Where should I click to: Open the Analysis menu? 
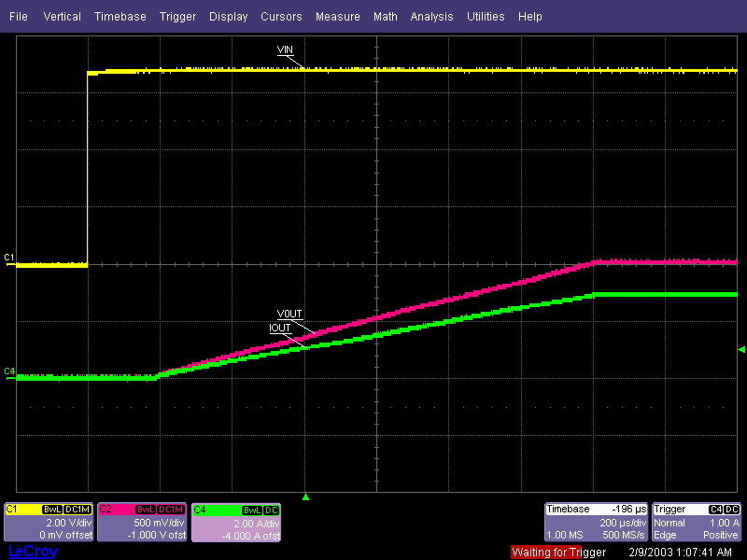click(431, 17)
